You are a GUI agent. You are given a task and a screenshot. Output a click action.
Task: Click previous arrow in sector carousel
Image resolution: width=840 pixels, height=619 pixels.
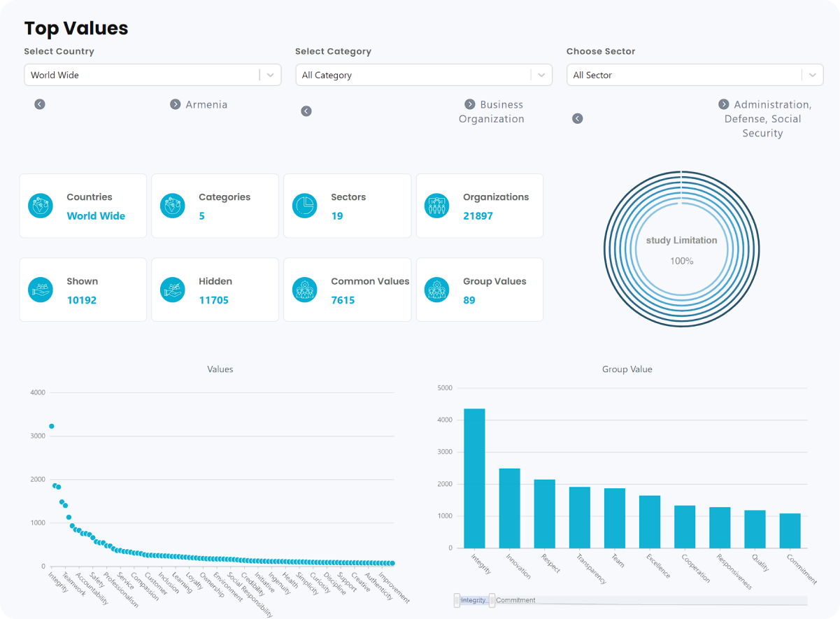pyautogui.click(x=578, y=118)
